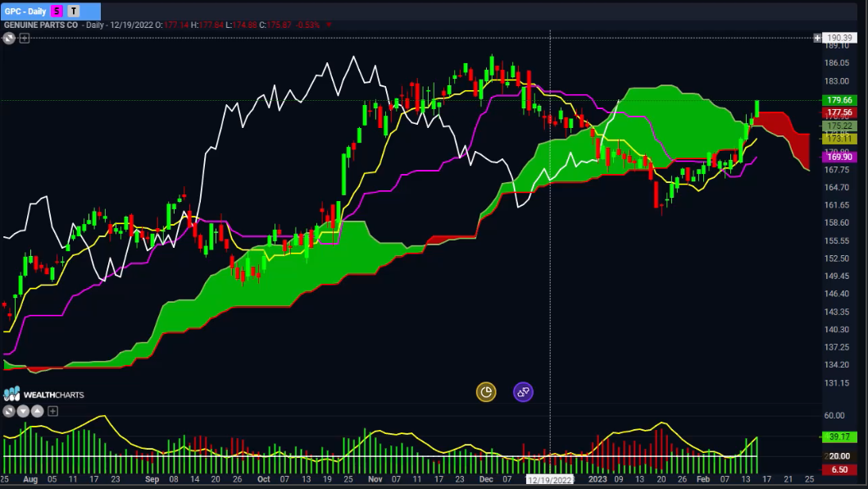Click the red down arrow after -0.53%
868x489 pixels.
pyautogui.click(x=329, y=25)
